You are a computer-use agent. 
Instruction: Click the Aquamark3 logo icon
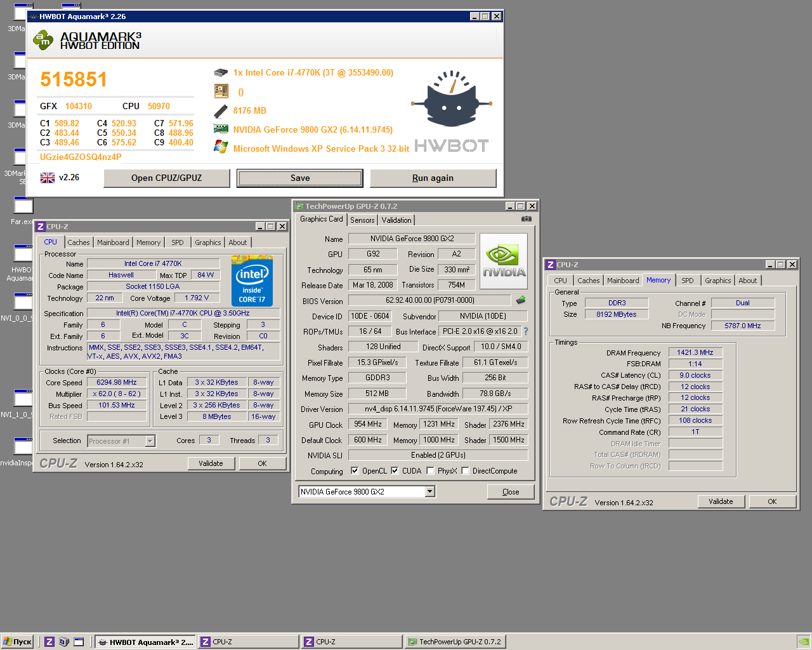point(43,40)
